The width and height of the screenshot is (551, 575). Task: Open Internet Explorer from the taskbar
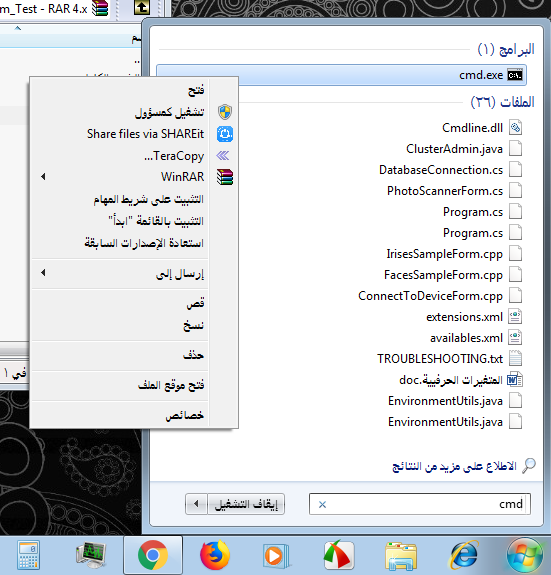pyautogui.click(x=464, y=555)
